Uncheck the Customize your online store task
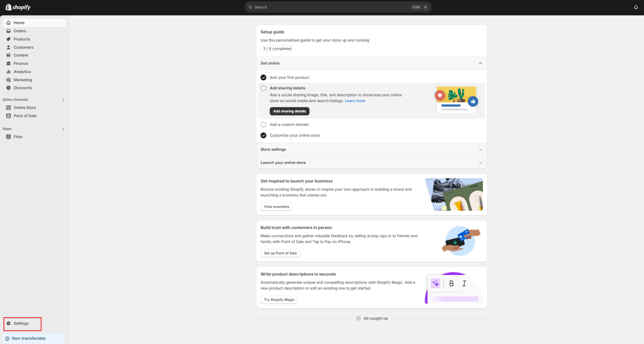The height and width of the screenshot is (344, 644). point(263,135)
